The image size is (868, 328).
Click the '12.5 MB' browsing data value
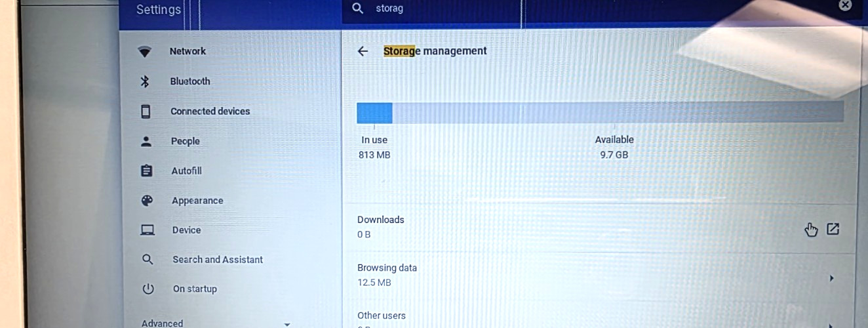(x=374, y=283)
